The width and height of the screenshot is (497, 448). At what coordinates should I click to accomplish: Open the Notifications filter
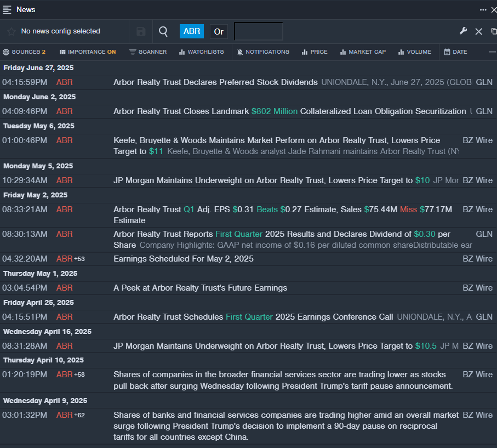[x=263, y=52]
